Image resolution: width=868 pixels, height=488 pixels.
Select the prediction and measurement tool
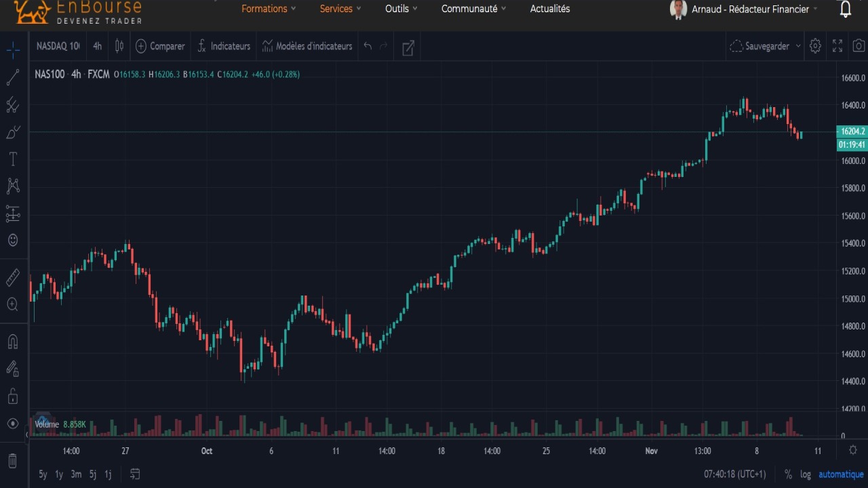point(13,214)
